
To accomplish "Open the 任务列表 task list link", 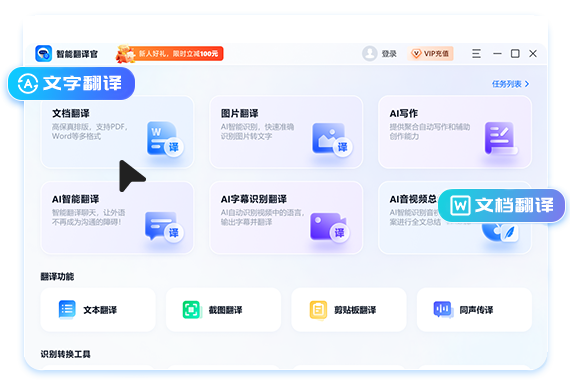I will tap(510, 84).
